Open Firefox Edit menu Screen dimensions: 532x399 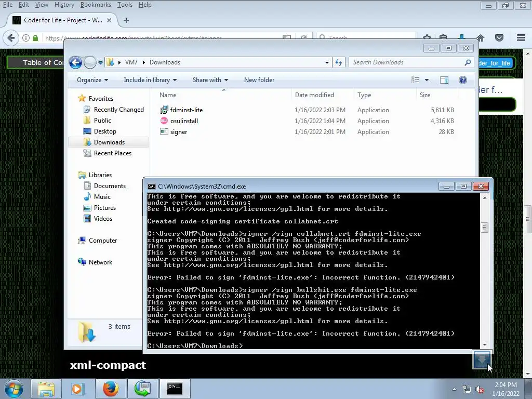(23, 5)
